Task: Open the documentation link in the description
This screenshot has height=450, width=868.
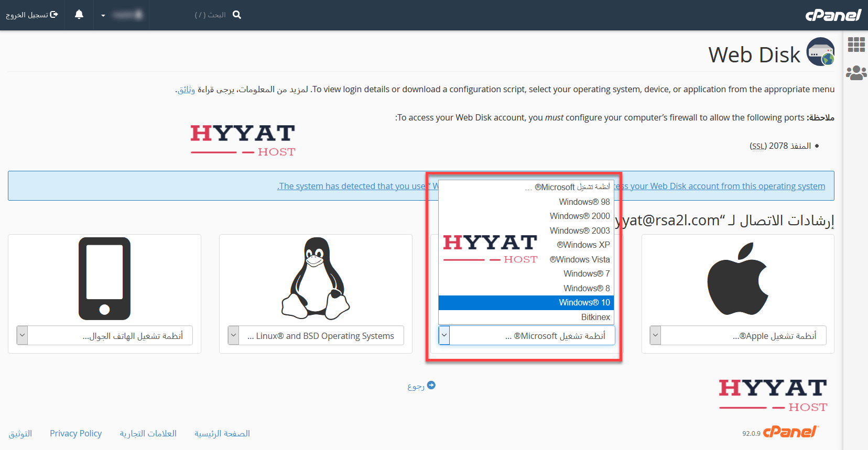Action: [x=186, y=90]
